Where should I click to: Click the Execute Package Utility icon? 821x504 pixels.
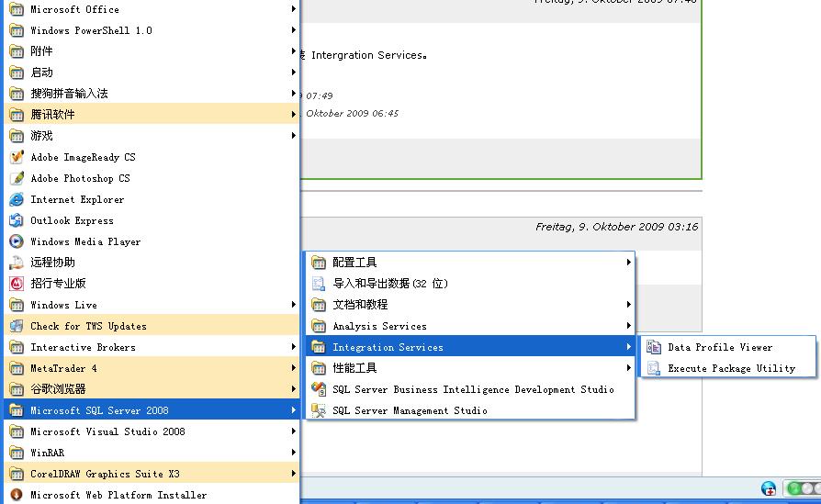pos(654,368)
